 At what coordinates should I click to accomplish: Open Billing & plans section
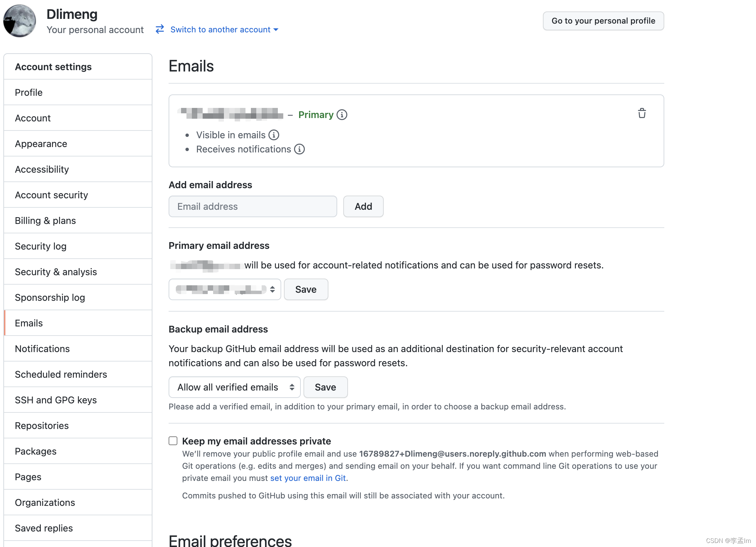coord(45,221)
